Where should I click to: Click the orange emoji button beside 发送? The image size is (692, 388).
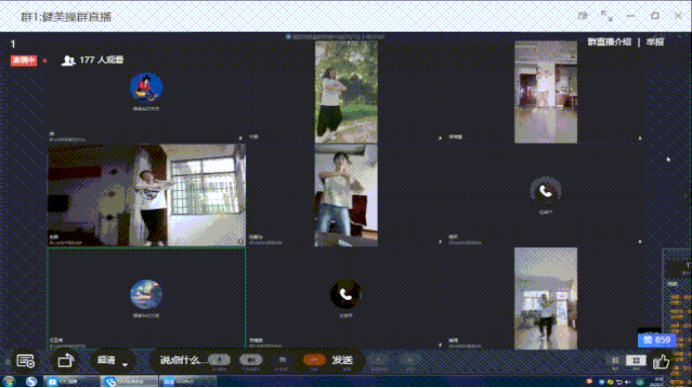314,360
